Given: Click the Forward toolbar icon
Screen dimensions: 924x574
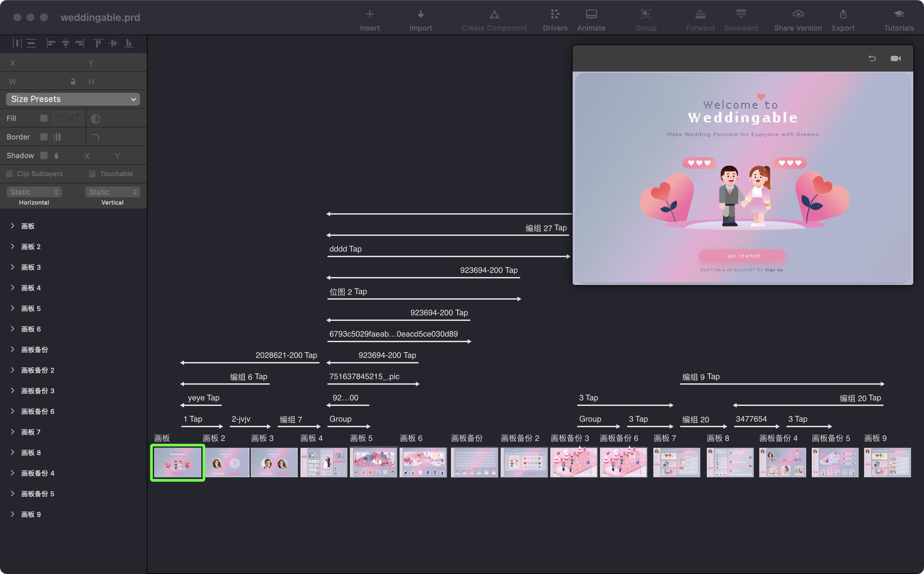Looking at the screenshot, I should [700, 14].
